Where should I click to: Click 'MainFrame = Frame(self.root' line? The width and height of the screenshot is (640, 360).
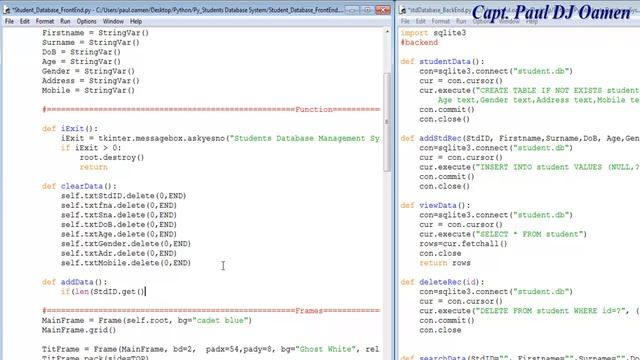pos(147,320)
